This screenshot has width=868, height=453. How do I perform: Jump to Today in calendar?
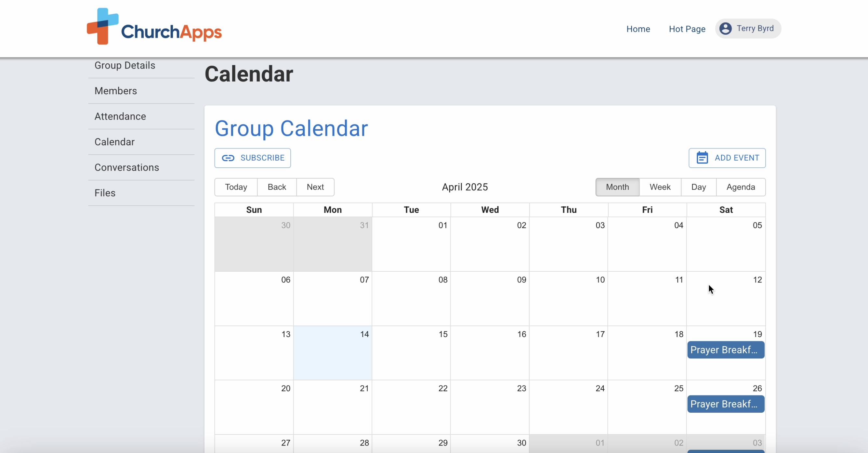point(236,187)
